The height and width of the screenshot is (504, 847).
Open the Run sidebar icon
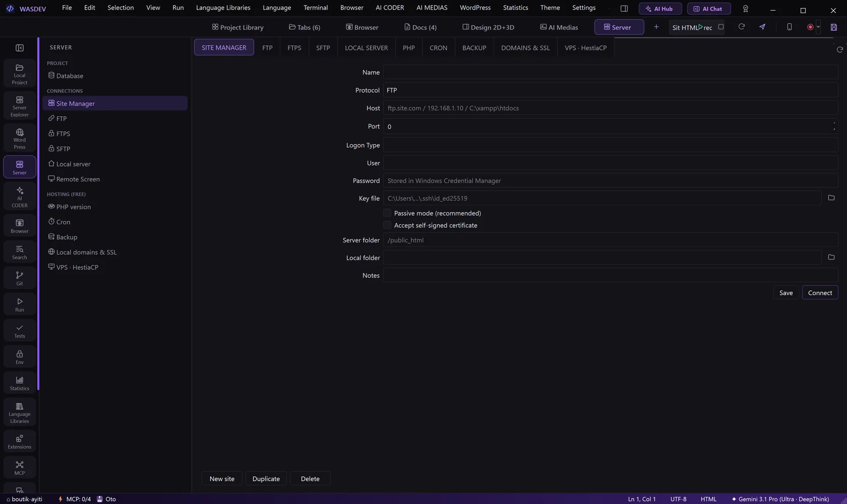(x=20, y=304)
